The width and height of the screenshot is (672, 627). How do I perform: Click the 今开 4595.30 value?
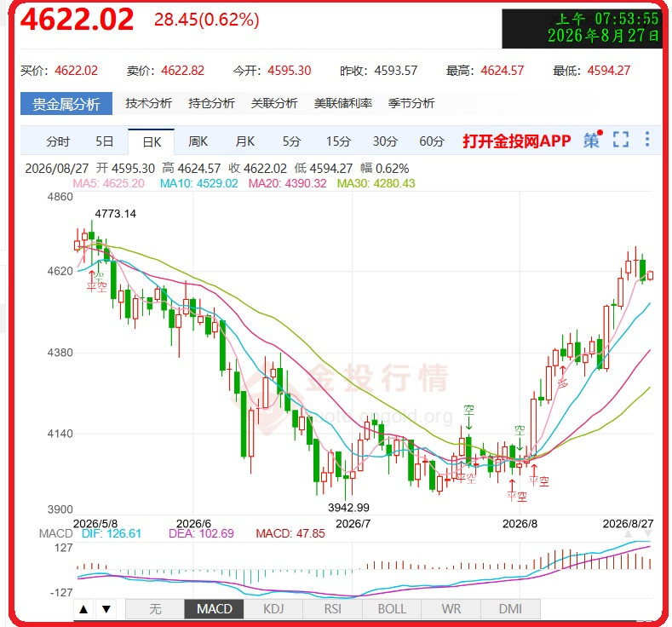(x=290, y=71)
